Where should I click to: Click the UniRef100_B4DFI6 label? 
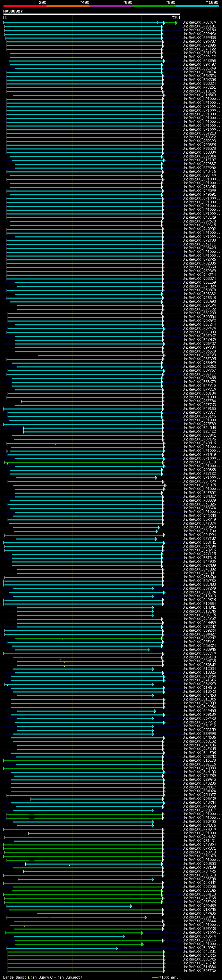click(x=199, y=172)
